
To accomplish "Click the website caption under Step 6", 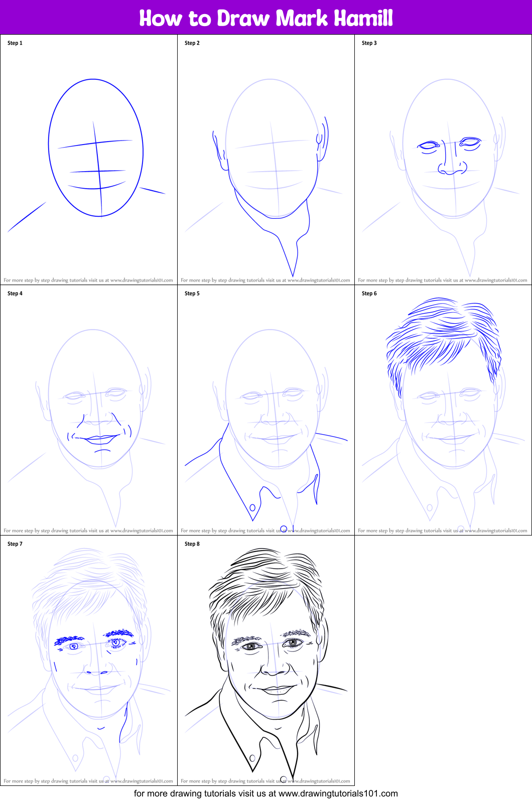I will [x=443, y=530].
